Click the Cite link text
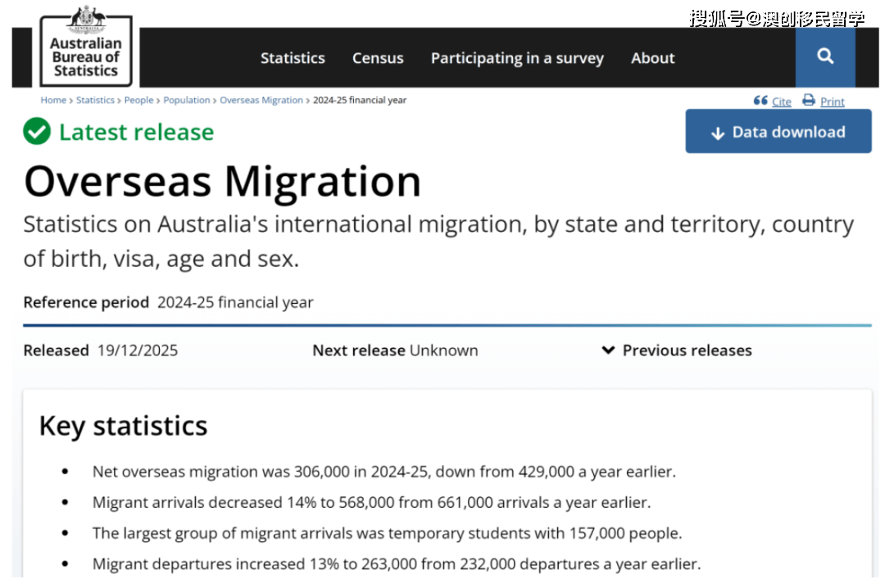 click(x=782, y=102)
